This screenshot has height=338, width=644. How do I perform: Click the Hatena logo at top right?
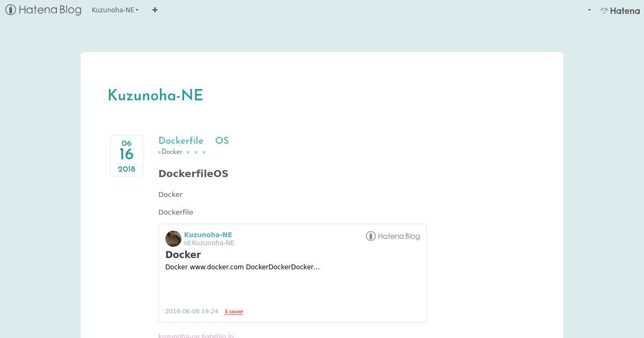point(620,10)
